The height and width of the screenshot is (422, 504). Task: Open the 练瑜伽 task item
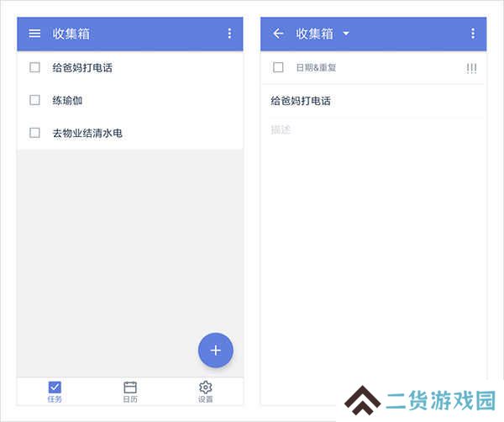click(x=130, y=100)
